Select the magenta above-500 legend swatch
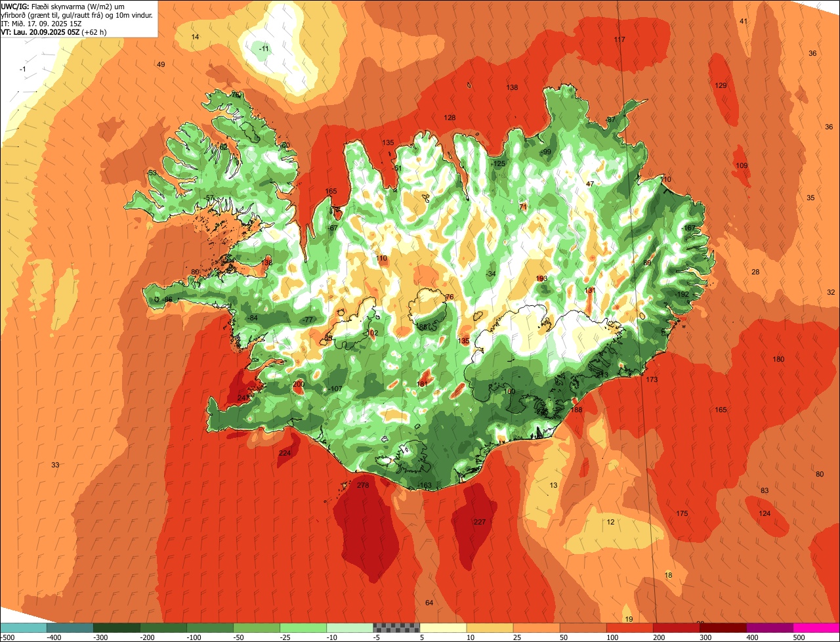The image size is (840, 642). point(816,628)
